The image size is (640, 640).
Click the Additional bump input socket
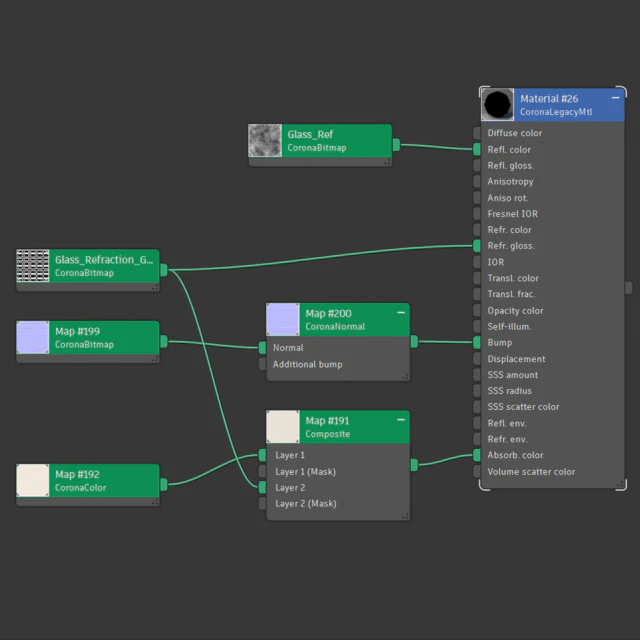tap(262, 364)
